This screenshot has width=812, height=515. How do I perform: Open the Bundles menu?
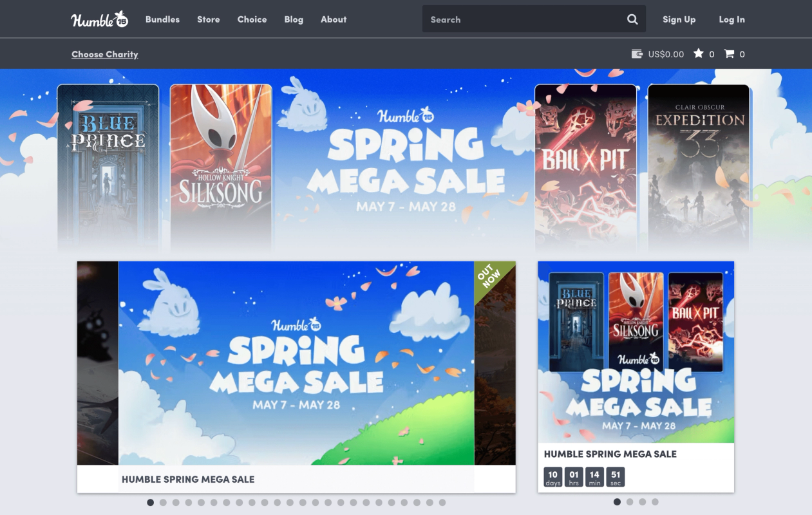(x=162, y=19)
